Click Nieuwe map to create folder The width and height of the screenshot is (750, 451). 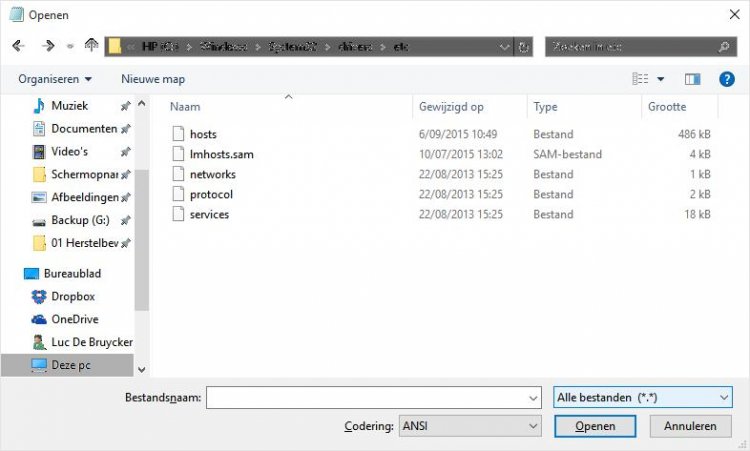click(x=153, y=78)
